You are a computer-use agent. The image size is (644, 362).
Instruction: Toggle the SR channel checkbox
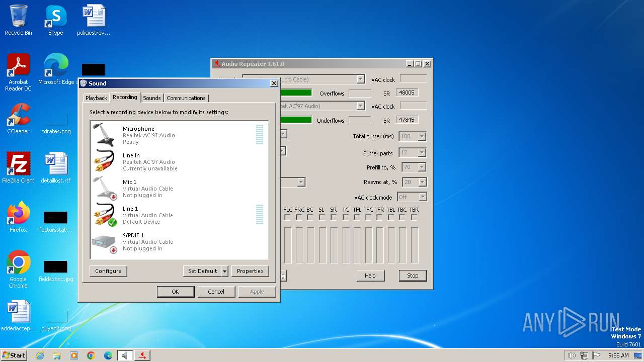tap(333, 218)
